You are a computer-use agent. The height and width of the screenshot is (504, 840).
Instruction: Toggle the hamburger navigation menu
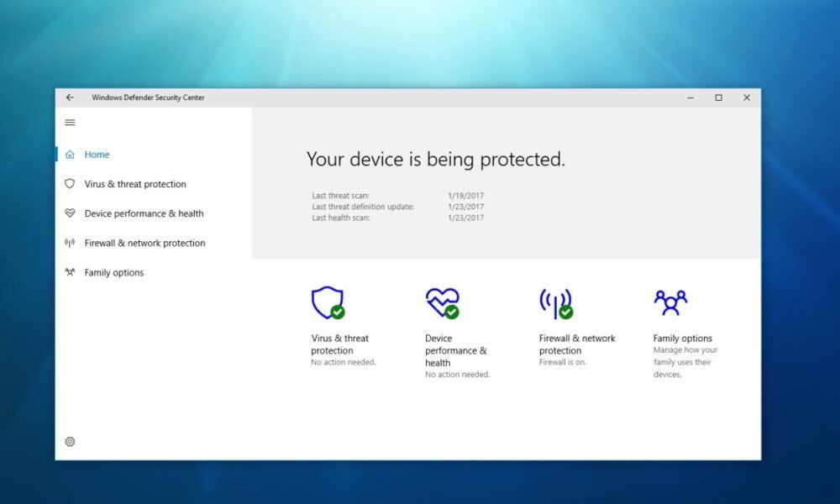point(70,123)
